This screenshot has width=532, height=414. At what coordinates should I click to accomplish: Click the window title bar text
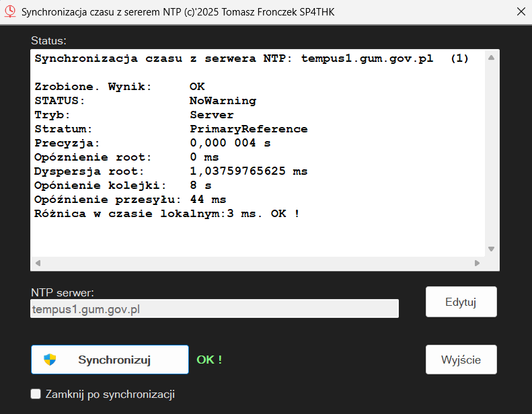(x=178, y=12)
